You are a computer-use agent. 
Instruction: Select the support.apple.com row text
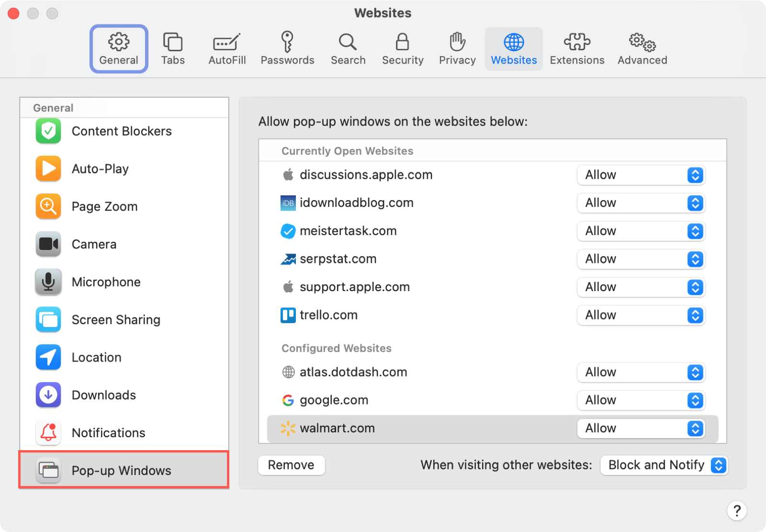355,287
